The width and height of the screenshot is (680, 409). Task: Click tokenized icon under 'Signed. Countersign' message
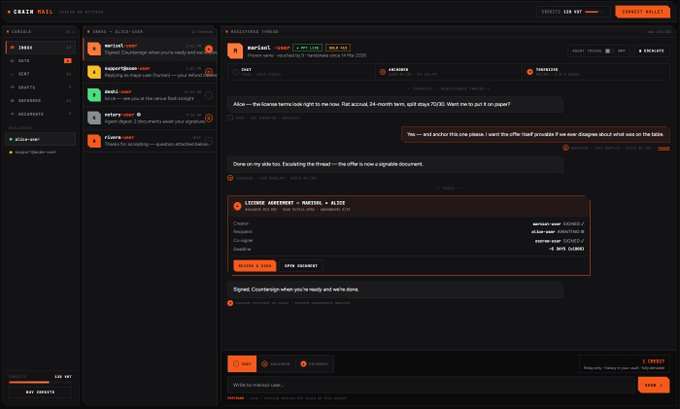(230, 303)
